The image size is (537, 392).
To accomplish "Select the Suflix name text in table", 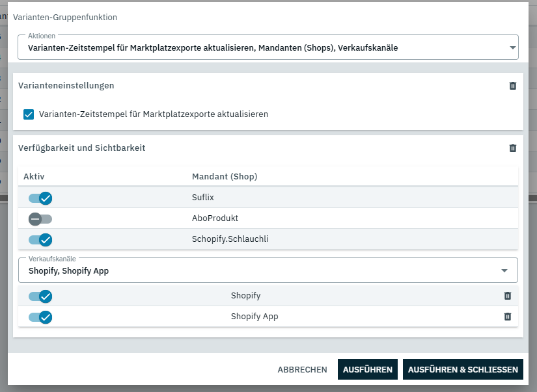I will pos(202,198).
